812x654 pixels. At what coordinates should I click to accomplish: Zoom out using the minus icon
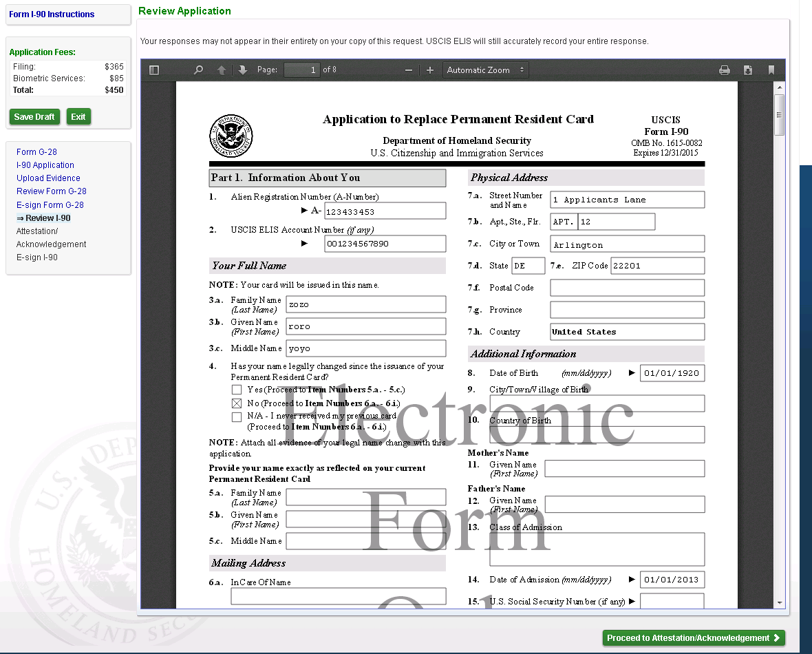(409, 70)
